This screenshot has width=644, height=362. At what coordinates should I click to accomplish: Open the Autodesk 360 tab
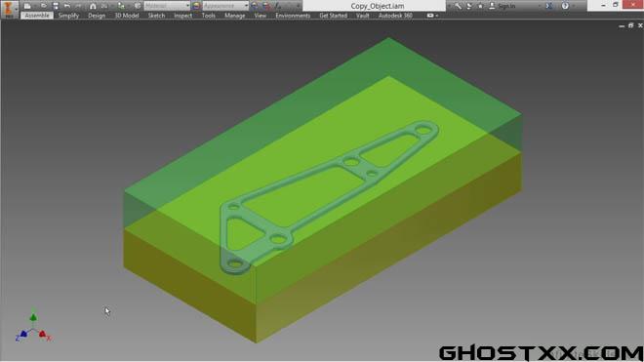[x=395, y=16]
